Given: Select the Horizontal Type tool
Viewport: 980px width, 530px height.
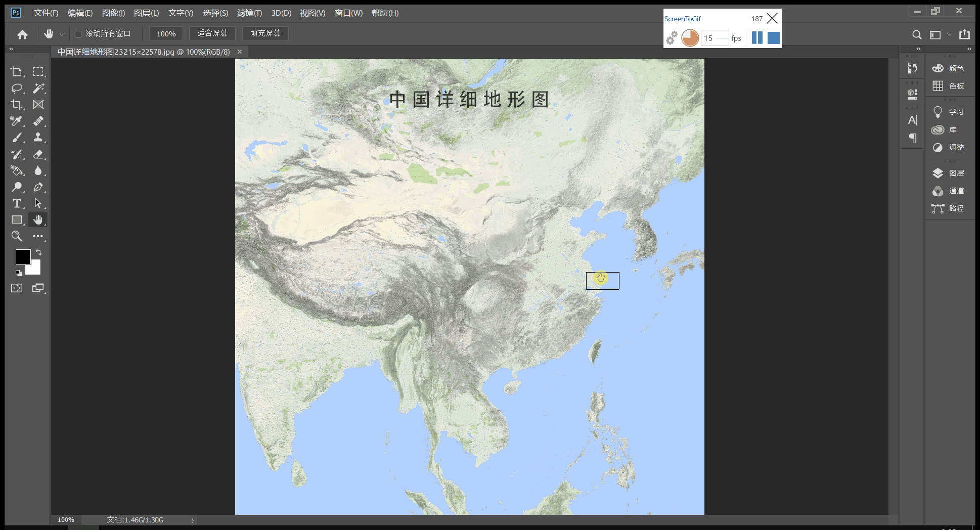Looking at the screenshot, I should (x=17, y=203).
